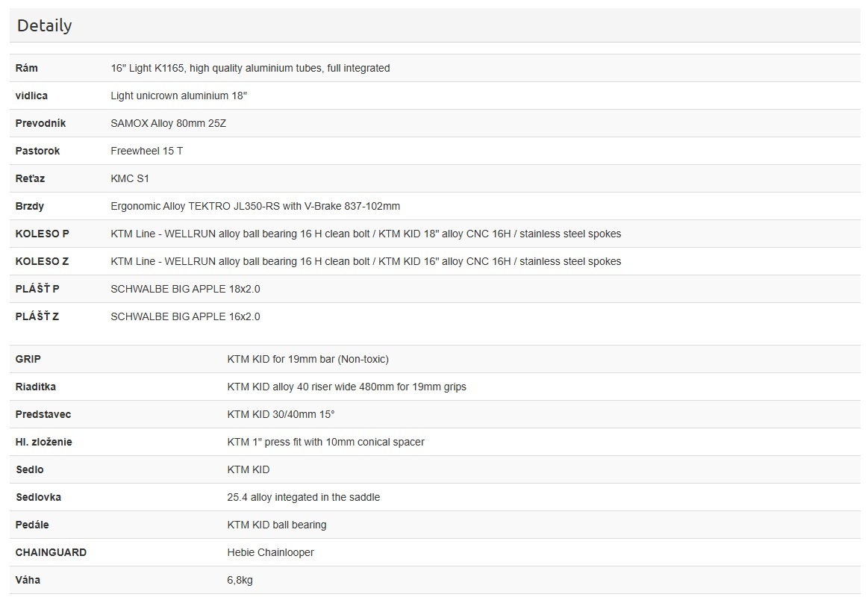Click the Light unicrown aluminium 18" value

[x=178, y=96]
